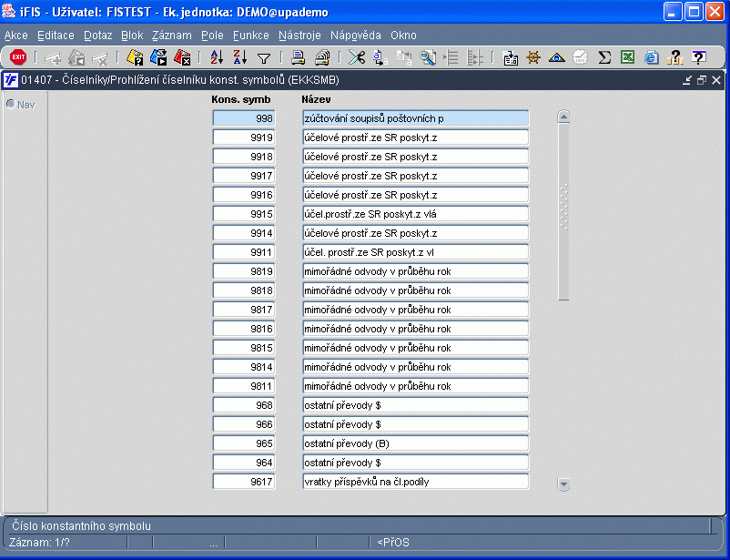Sort ascending with the A-Z icon
The image size is (730, 560).
[217, 57]
